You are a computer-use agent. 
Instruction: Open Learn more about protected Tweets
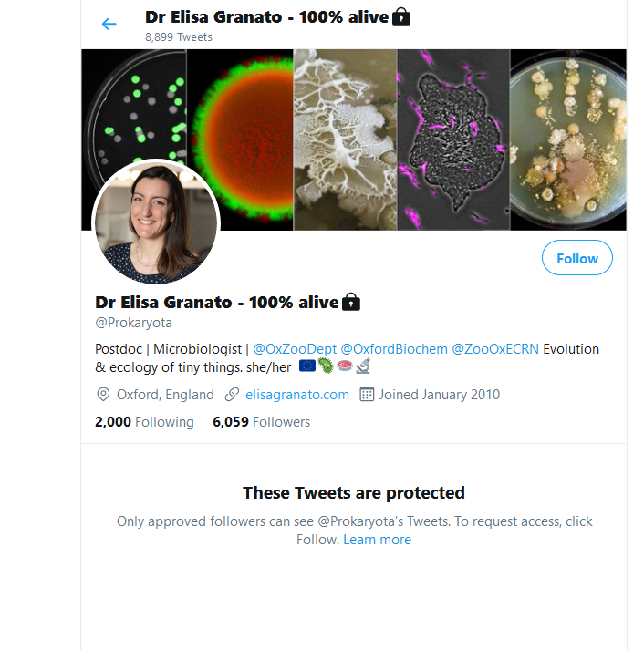coord(377,540)
